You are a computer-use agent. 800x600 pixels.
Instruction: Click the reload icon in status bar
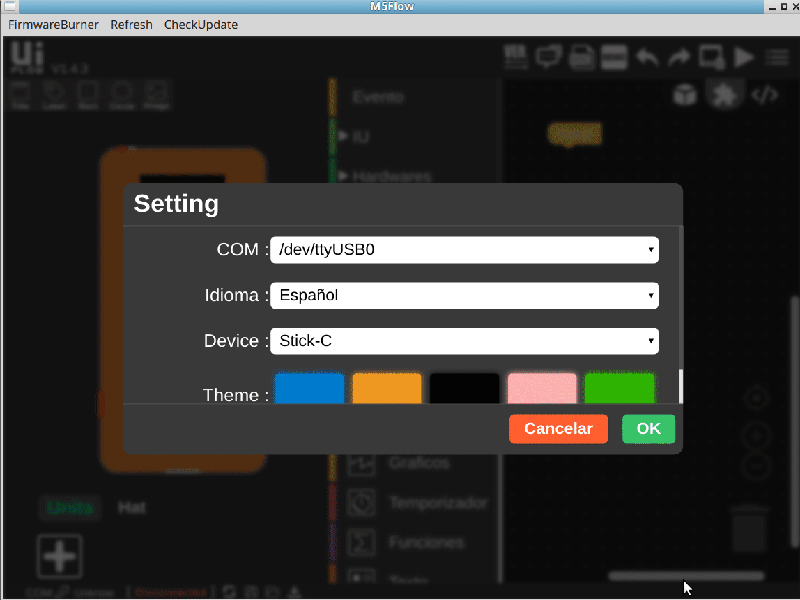229,592
